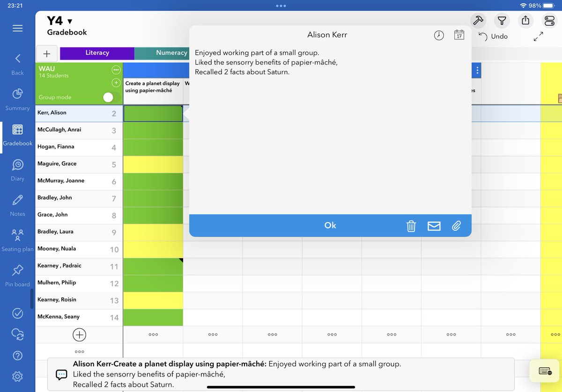Screen dimensions: 562x392
Task: Tap the speech bubble comment icon
Action: [61, 374]
